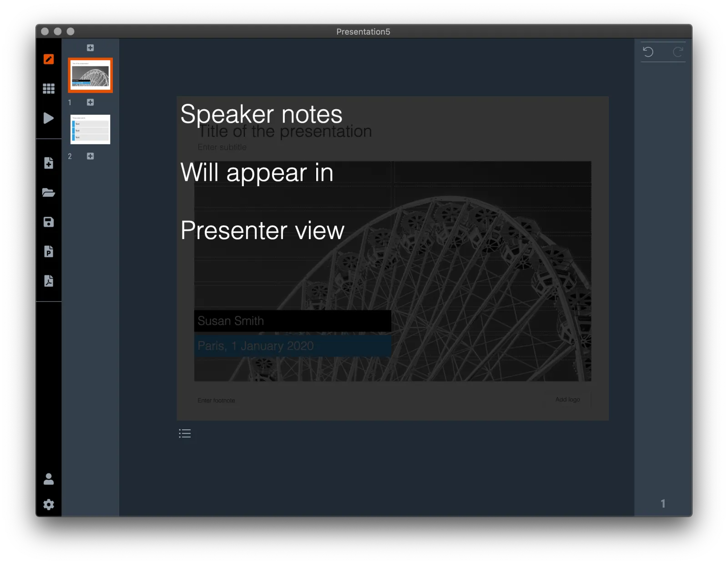The image size is (728, 564).
Task: Click the 'Susan Smith' name field
Action: tap(293, 321)
